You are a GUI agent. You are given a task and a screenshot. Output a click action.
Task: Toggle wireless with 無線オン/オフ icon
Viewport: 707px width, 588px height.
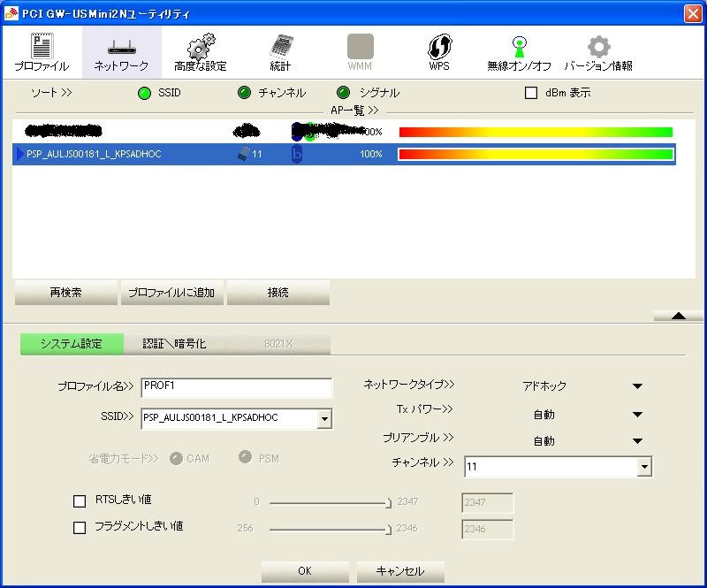coord(521,43)
